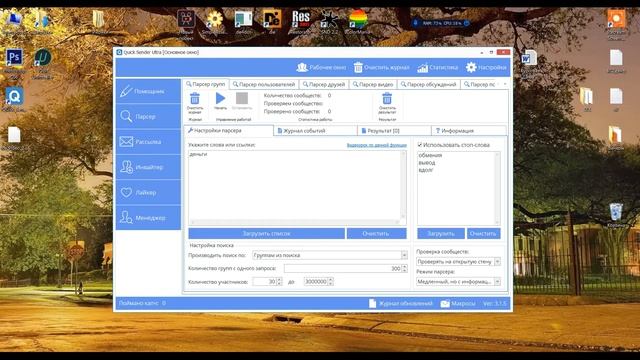
Task: Click Загрузить under the stop-words list
Action: (x=441, y=233)
